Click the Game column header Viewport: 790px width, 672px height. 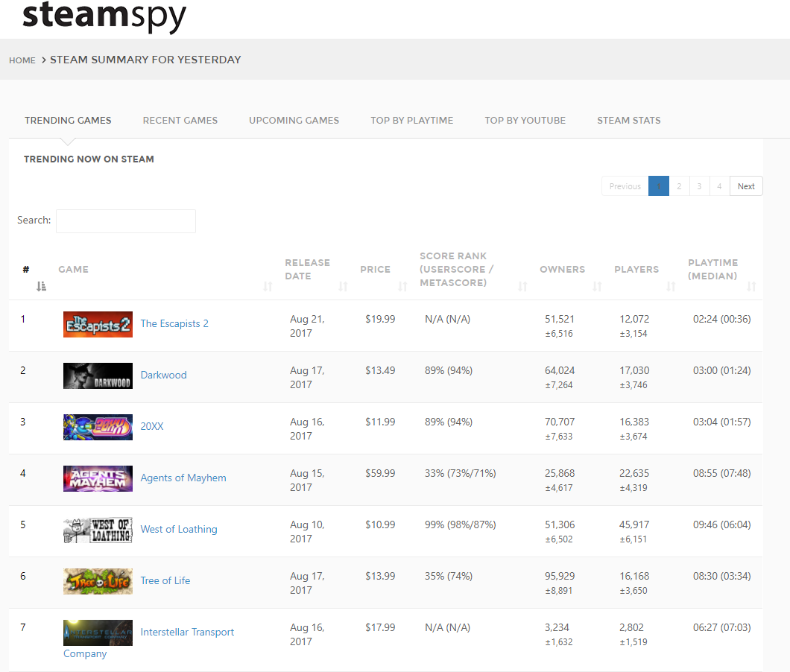(x=74, y=270)
